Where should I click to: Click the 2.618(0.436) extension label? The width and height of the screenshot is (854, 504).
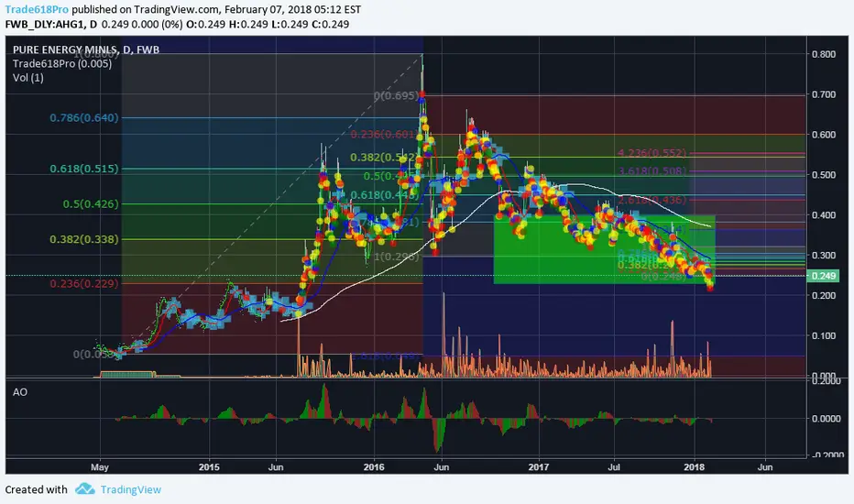click(651, 201)
